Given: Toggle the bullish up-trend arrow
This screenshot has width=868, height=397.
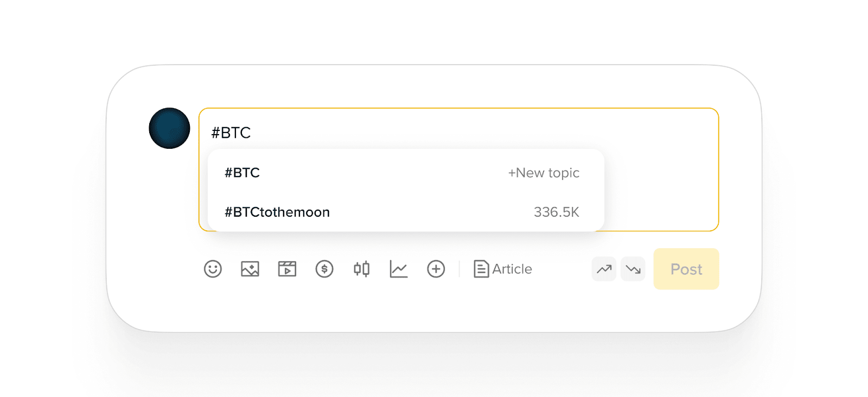Looking at the screenshot, I should coord(604,269).
